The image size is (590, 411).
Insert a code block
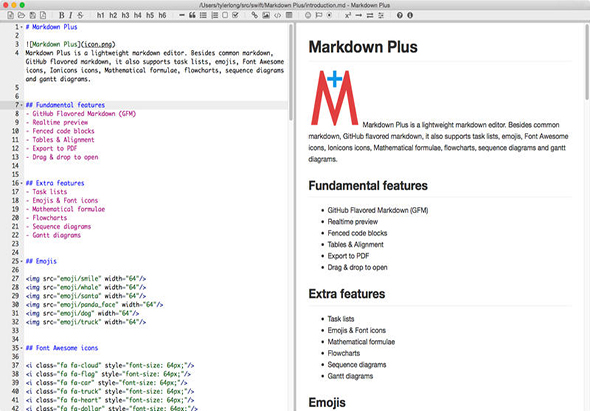click(x=277, y=15)
